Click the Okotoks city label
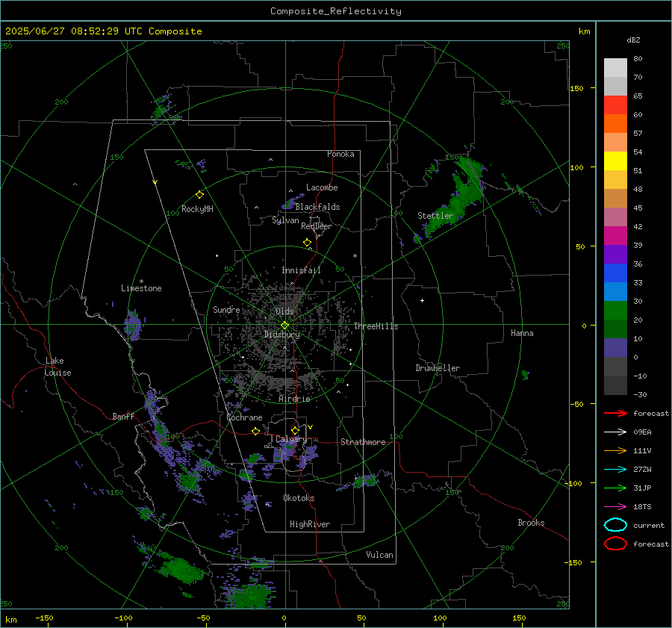Screen dimensions: 672x628 pyautogui.click(x=299, y=498)
